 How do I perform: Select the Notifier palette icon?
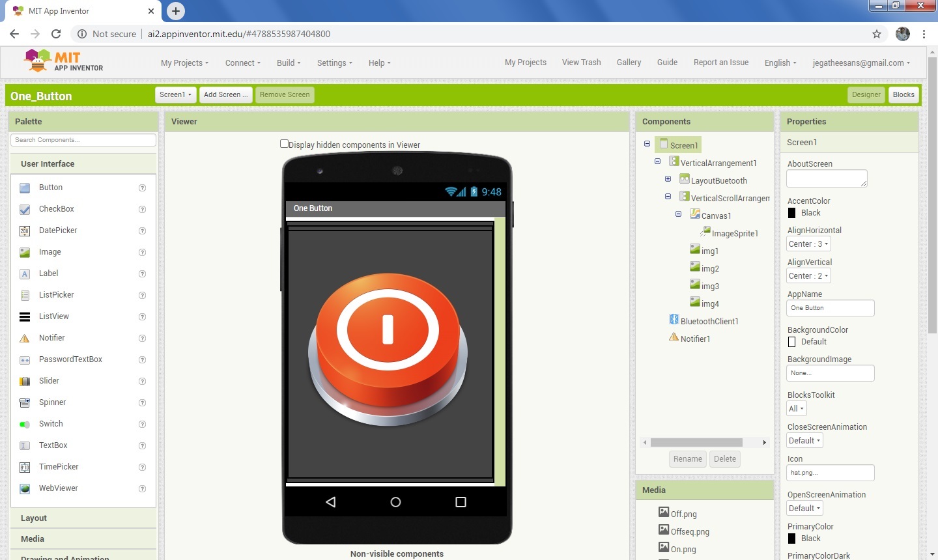pyautogui.click(x=25, y=339)
